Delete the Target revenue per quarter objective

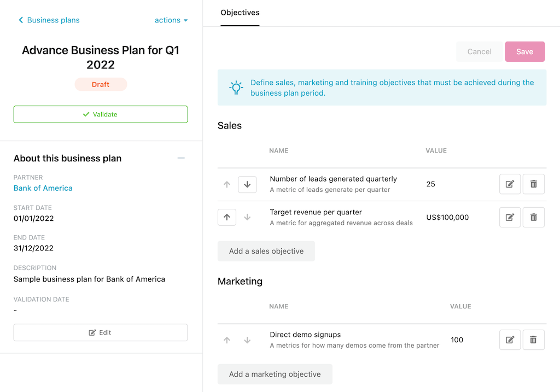click(534, 217)
